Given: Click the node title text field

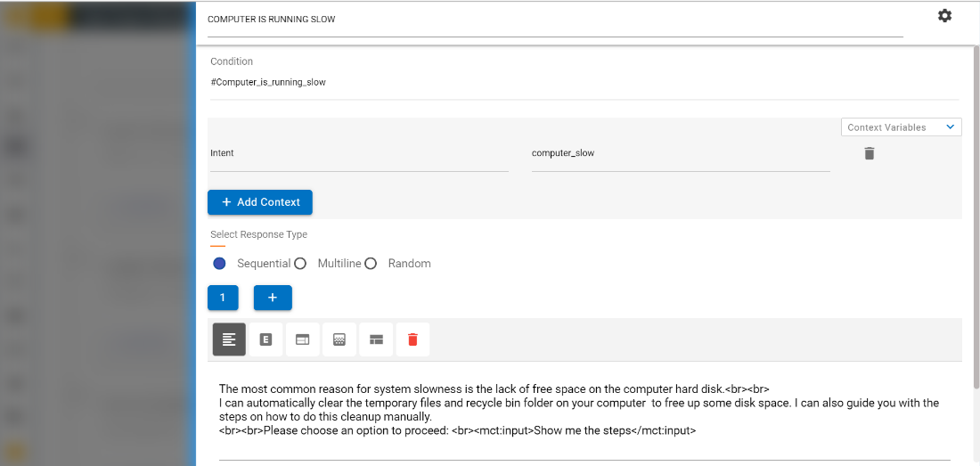Looking at the screenshot, I should (554, 20).
